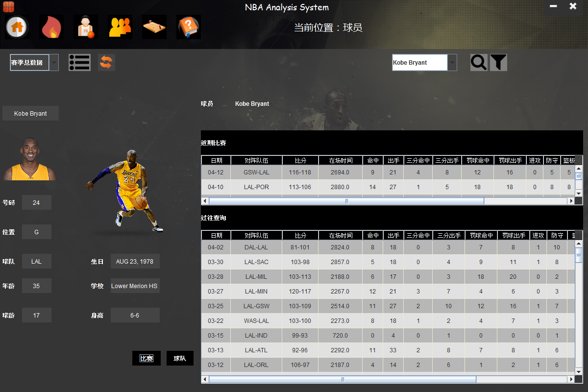
Task: Select the 03-22 WAS-LAL game row
Action: click(388, 321)
